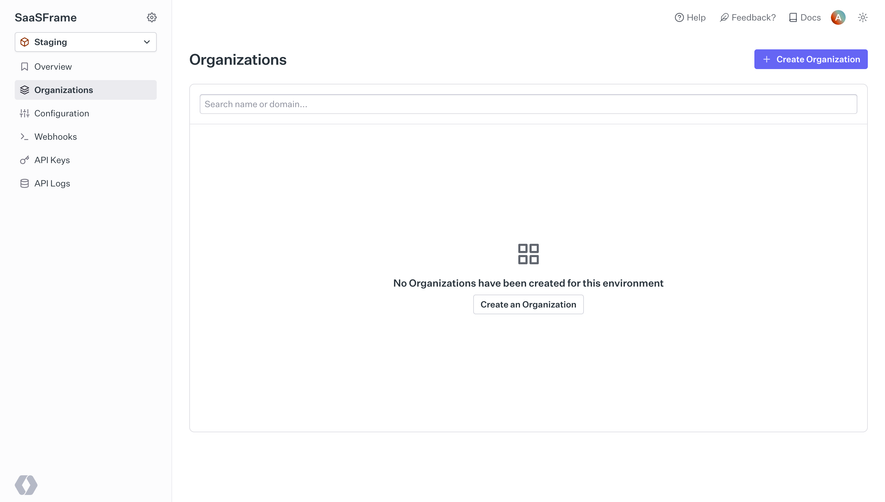Click the logo at sidebar bottom
Screen dimensions: 885x502
[26, 485]
